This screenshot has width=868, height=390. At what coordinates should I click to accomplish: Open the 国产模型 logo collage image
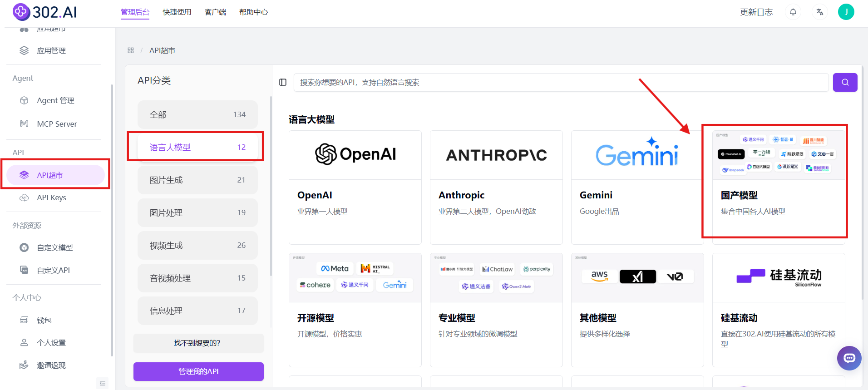[779, 155]
